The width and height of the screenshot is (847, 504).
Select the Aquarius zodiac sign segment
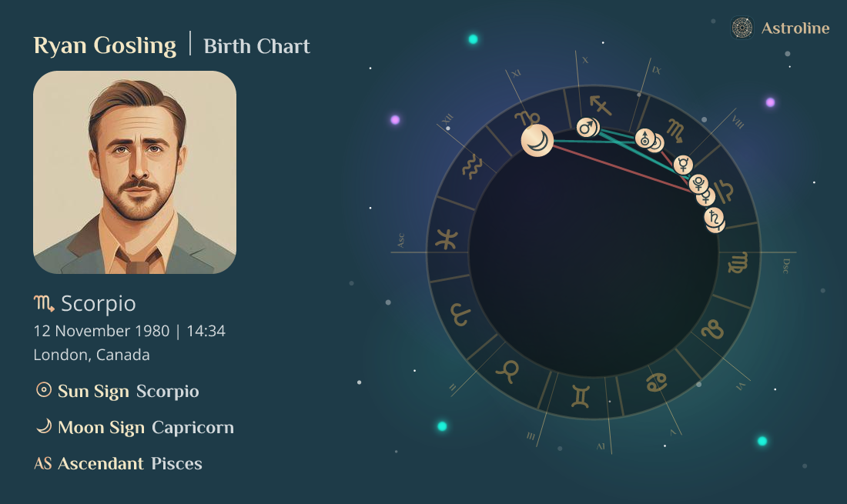point(471,166)
